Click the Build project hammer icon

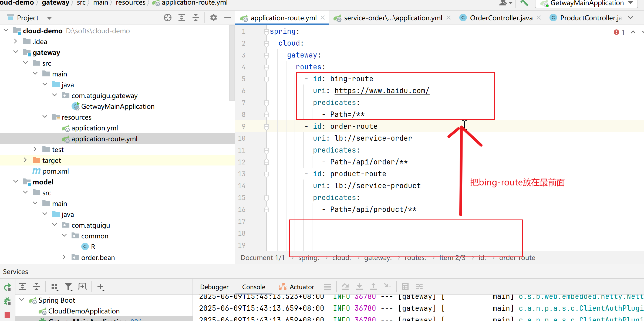pos(524,3)
